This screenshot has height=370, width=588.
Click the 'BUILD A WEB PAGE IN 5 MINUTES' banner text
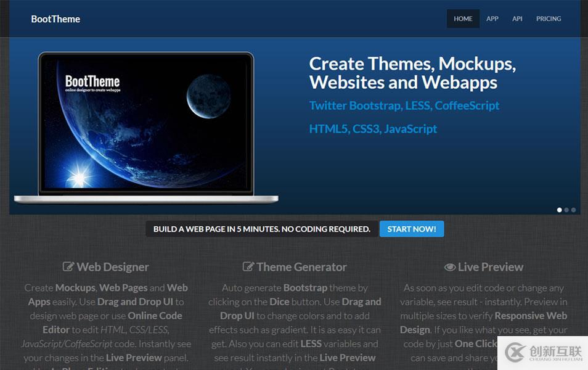click(x=262, y=229)
